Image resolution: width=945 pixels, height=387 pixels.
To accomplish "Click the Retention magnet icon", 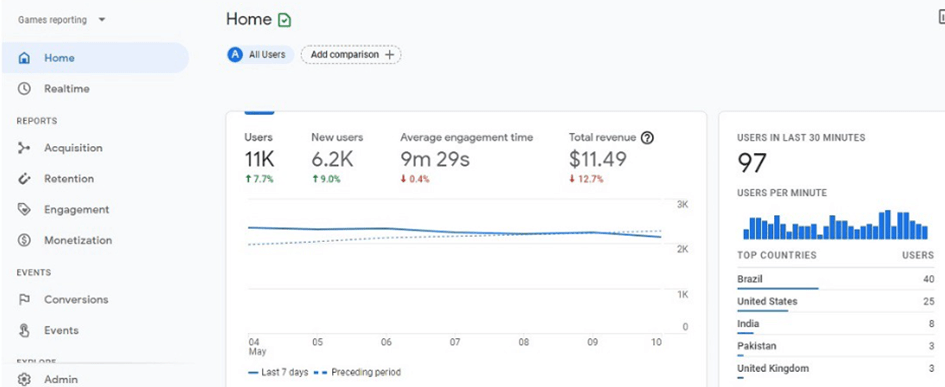I will [24, 178].
